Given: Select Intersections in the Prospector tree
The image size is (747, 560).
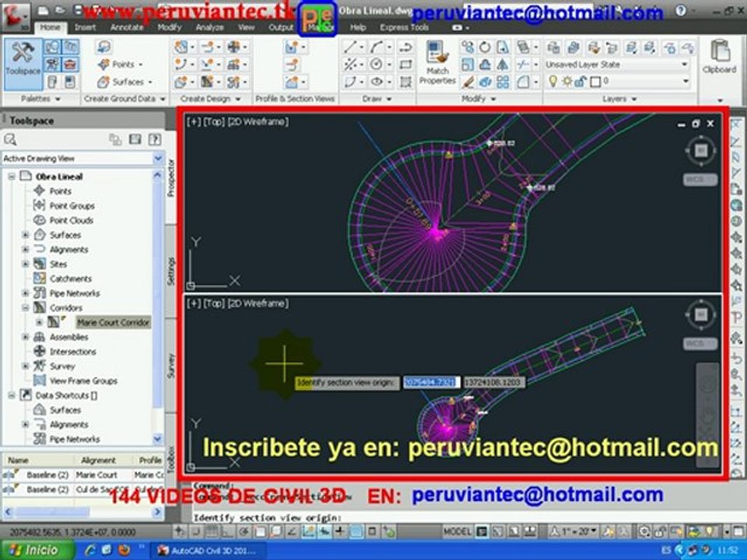Looking at the screenshot, I should (73, 352).
